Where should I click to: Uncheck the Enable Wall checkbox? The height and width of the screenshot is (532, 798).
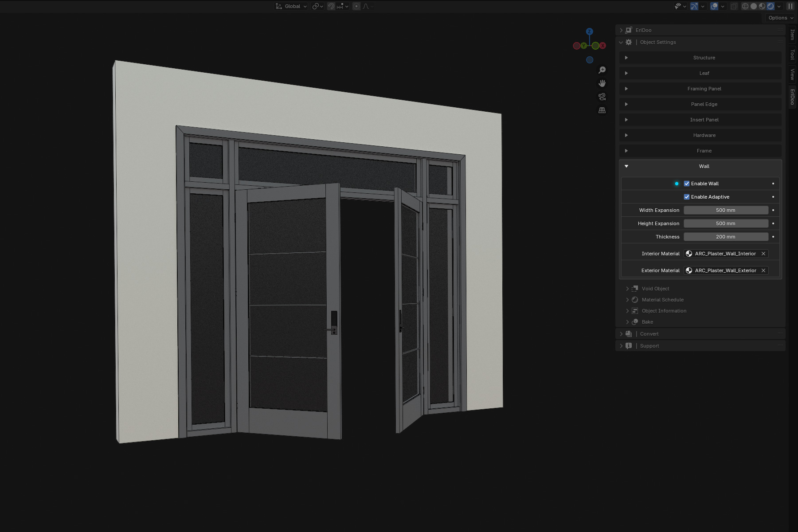point(687,184)
